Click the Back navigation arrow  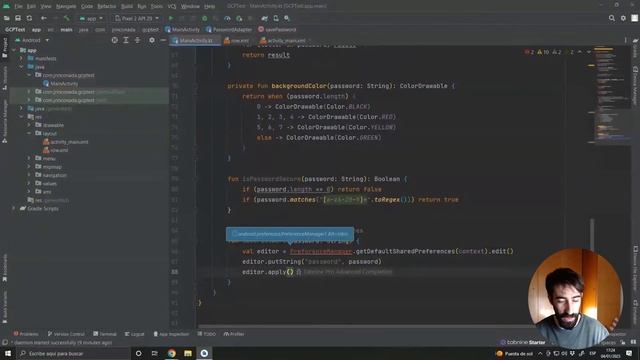point(44,18)
